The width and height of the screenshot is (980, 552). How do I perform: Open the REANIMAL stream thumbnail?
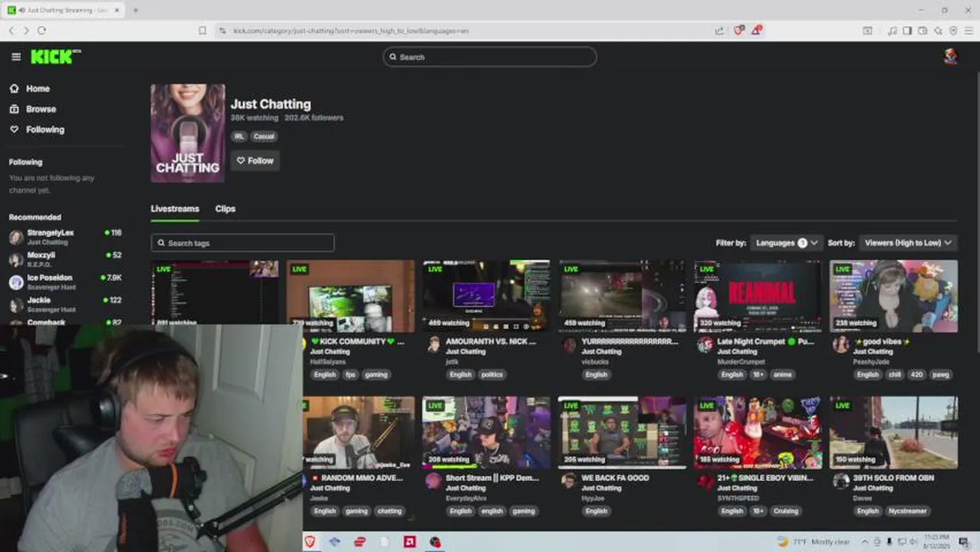pos(758,296)
